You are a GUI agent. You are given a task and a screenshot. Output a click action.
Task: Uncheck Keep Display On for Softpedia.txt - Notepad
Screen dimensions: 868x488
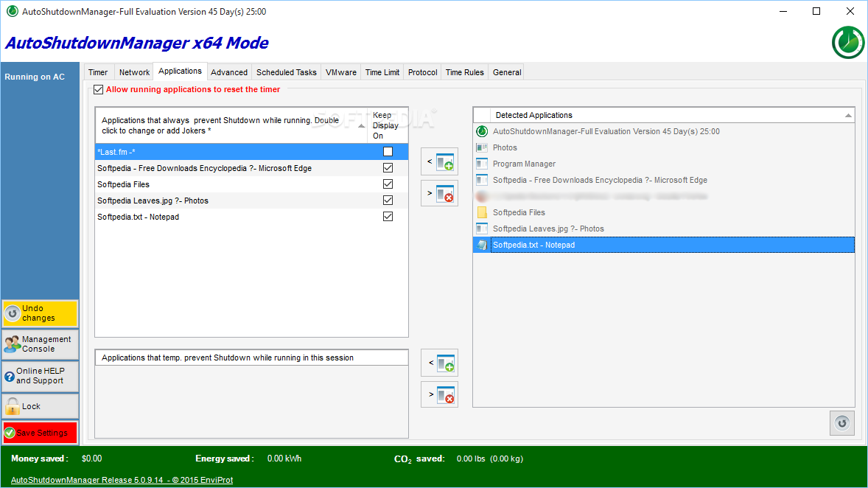point(388,217)
